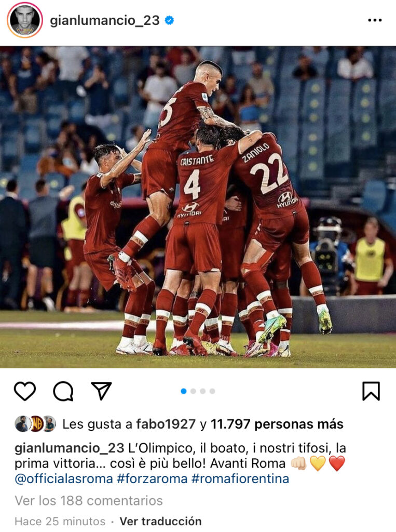
Task: Jump to second carousel dot
Action: 193,391
